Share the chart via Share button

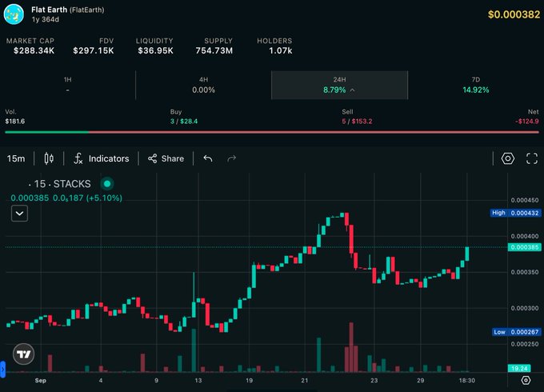166,158
